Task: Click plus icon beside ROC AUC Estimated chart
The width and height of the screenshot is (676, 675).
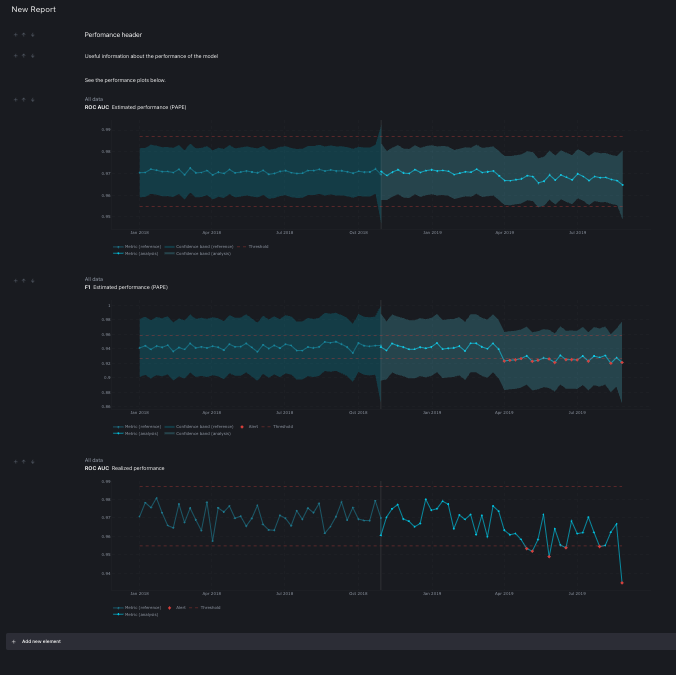Action: (15, 100)
